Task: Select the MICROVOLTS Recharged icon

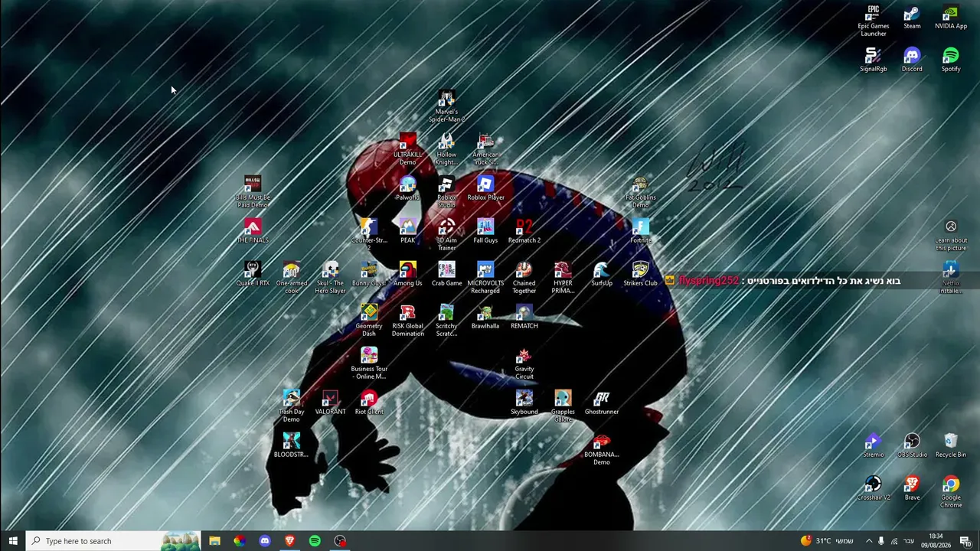Action: pos(485,279)
